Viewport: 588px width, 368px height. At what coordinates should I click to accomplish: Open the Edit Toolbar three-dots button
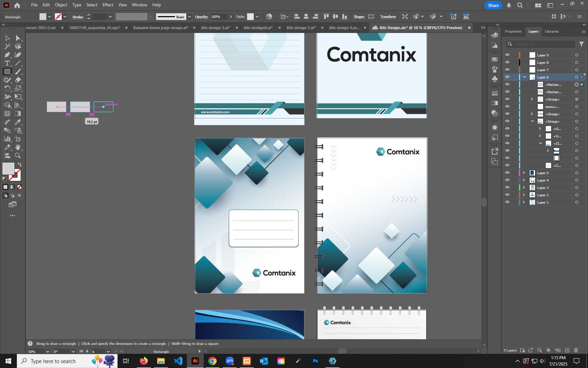tap(13, 216)
